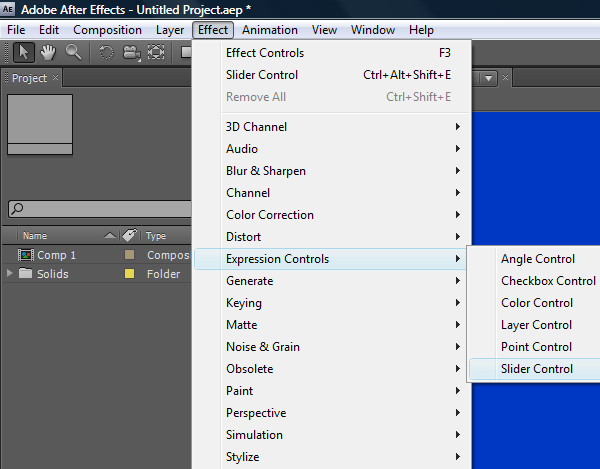Expand the Paint submenu
Image resolution: width=600 pixels, height=469 pixels.
pyautogui.click(x=332, y=391)
